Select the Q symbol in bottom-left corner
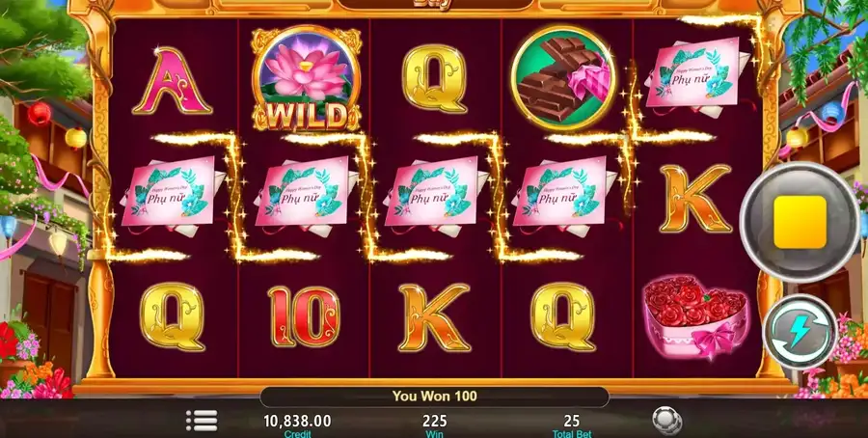The height and width of the screenshot is (438, 868). (x=173, y=317)
